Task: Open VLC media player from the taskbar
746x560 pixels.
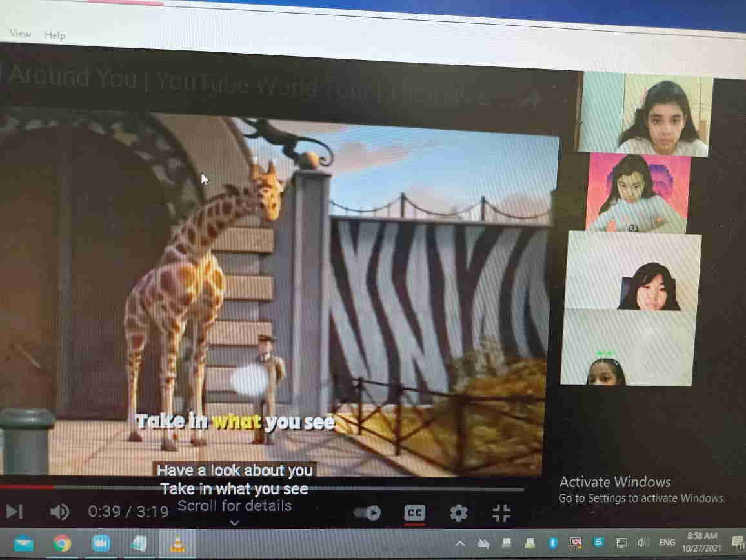Action: coord(177,545)
